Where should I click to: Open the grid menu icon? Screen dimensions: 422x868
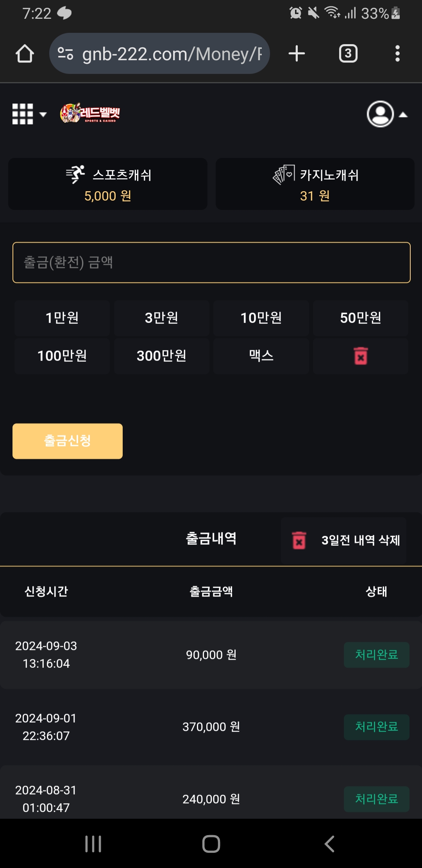[29, 114]
